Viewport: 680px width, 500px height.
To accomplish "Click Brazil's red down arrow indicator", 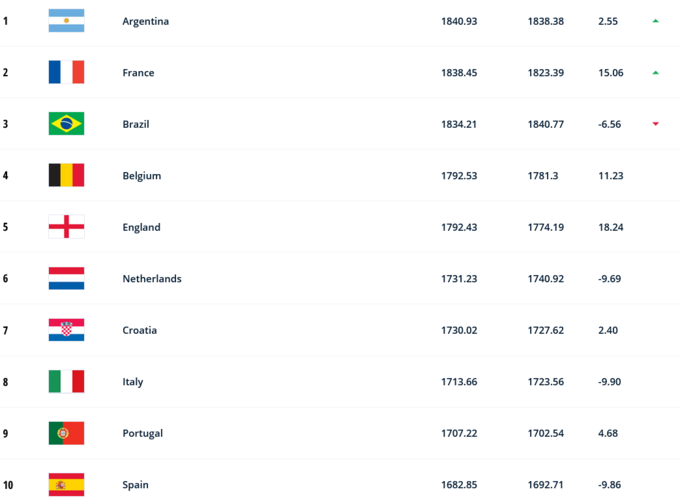I will pos(655,124).
